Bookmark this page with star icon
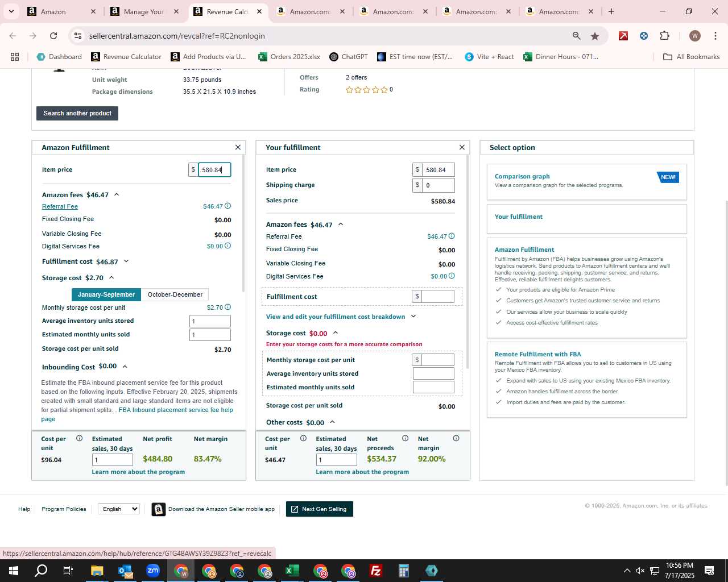 tap(595, 36)
